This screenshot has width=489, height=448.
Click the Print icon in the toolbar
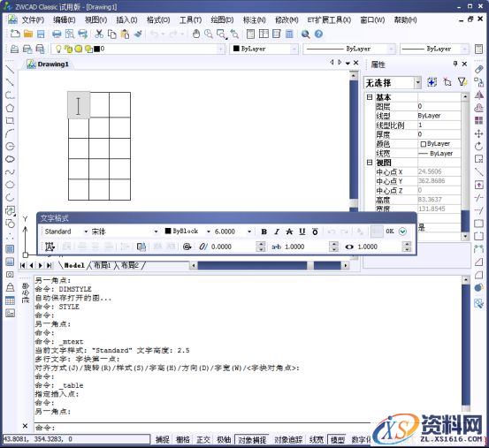57,34
